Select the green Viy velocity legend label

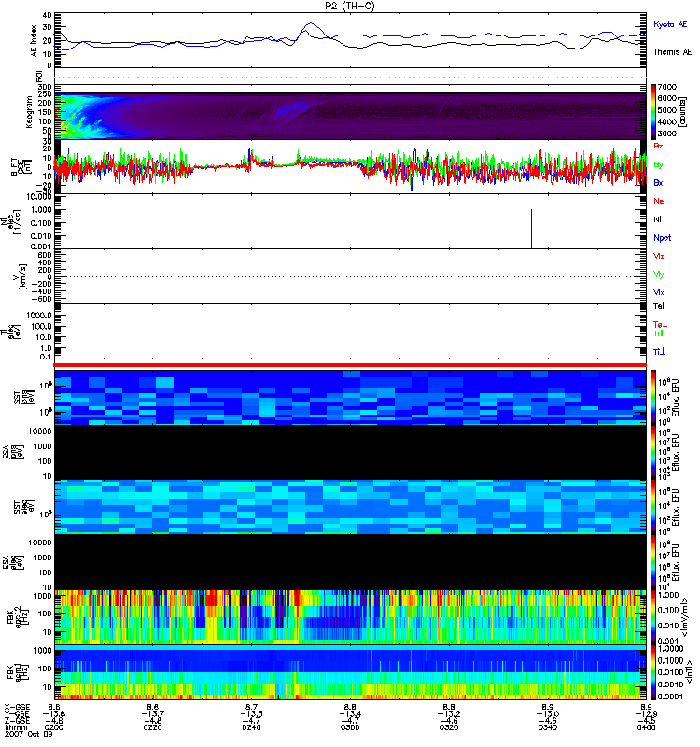coord(658,275)
